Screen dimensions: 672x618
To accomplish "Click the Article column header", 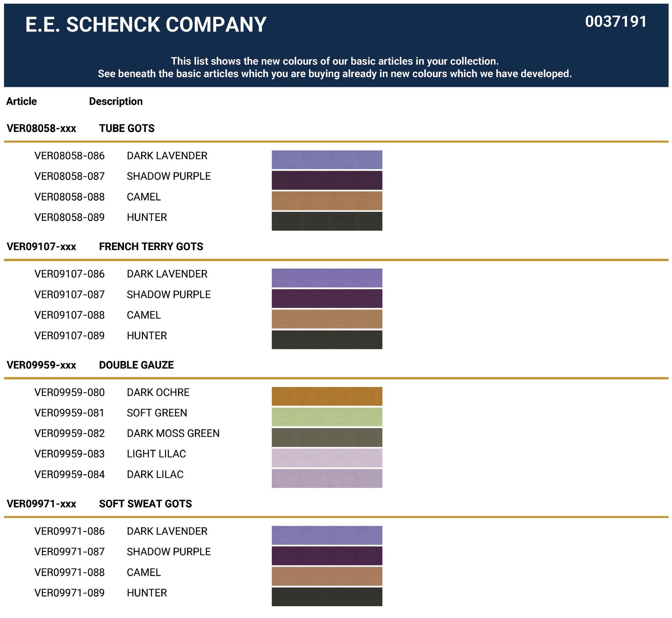I will (21, 101).
